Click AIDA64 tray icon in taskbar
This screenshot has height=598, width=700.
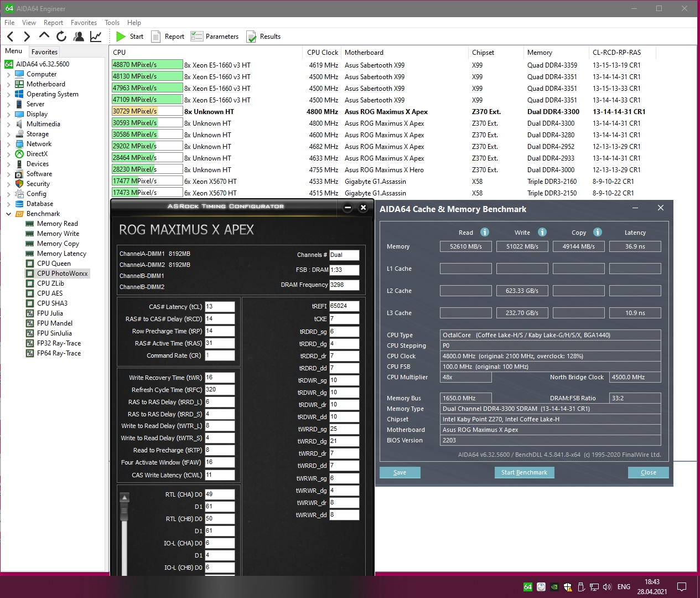click(x=528, y=587)
